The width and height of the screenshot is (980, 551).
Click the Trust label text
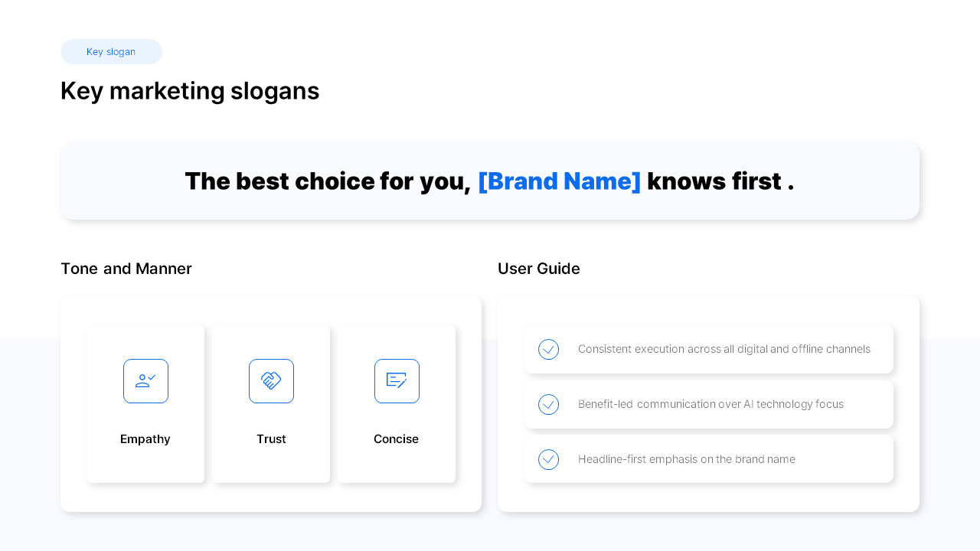tap(271, 439)
